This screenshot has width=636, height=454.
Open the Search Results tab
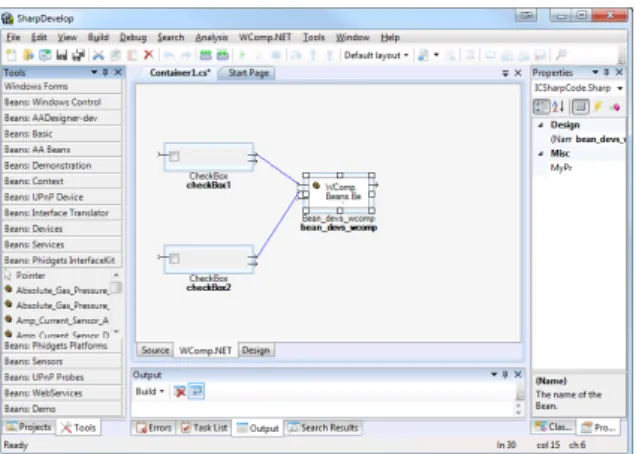pos(323,428)
